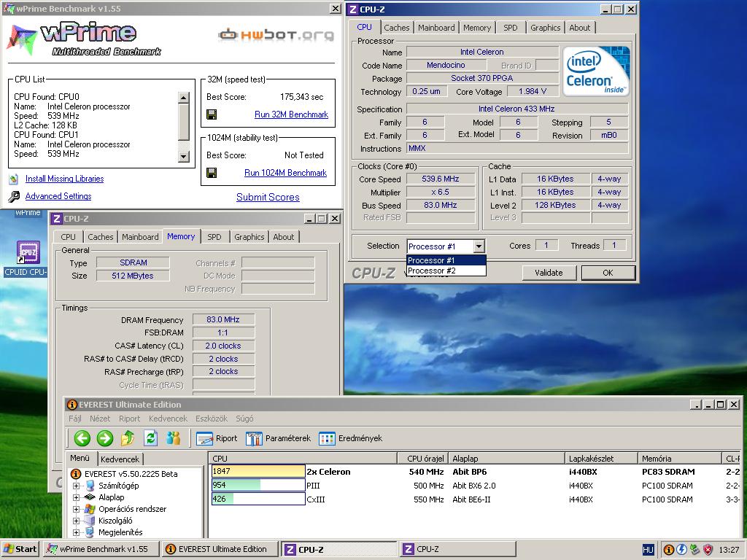Click the Validate button in CPU-Z
The height and width of the screenshot is (560, 747).
click(549, 273)
